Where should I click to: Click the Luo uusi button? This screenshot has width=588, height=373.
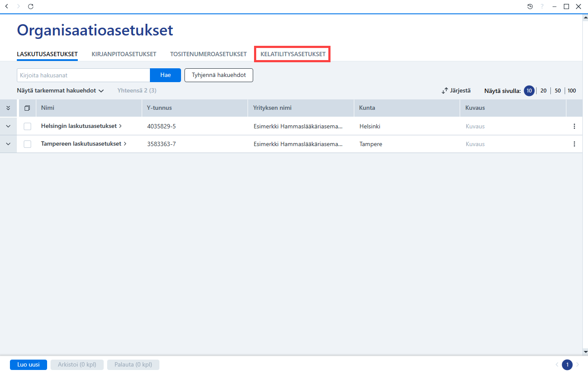(x=29, y=365)
